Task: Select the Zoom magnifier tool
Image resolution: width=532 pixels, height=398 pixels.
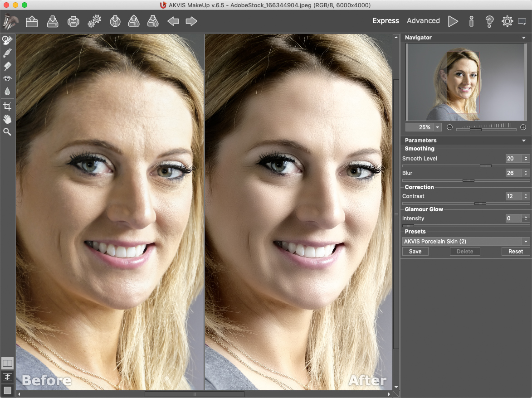Action: pyautogui.click(x=7, y=132)
